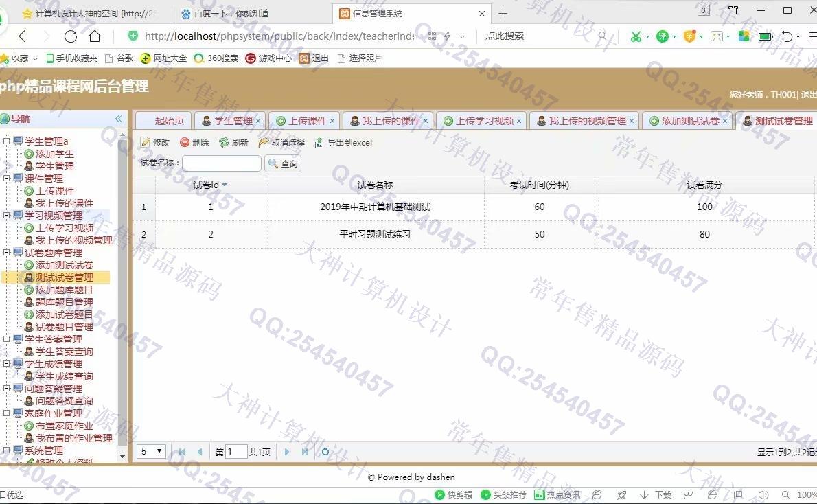Open 上传学习视频 in the navigation tree
The height and width of the screenshot is (504, 817).
[x=64, y=228]
